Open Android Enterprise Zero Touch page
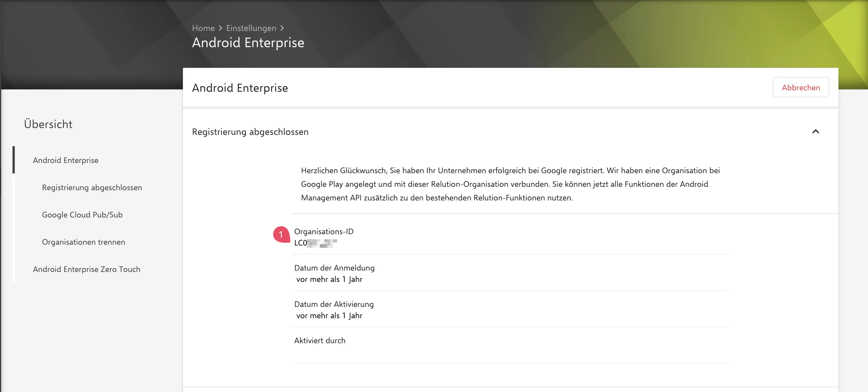This screenshot has width=868, height=392. 86,269
